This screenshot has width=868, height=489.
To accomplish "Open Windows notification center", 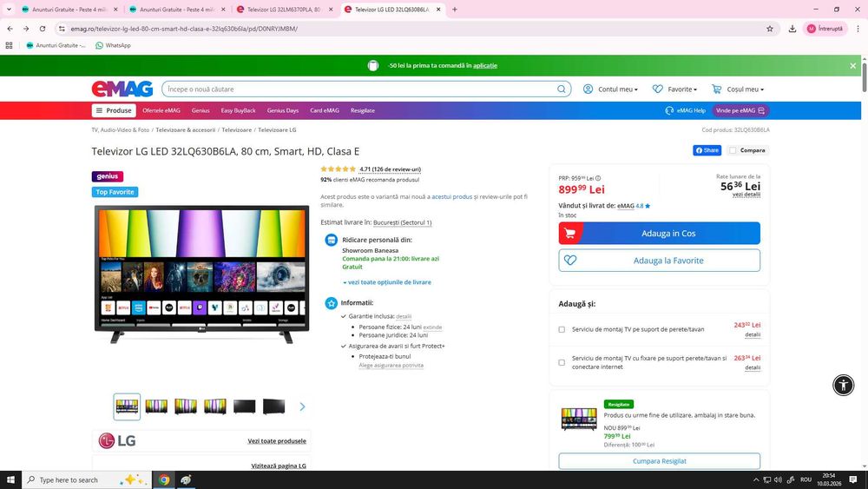I will [x=853, y=479].
